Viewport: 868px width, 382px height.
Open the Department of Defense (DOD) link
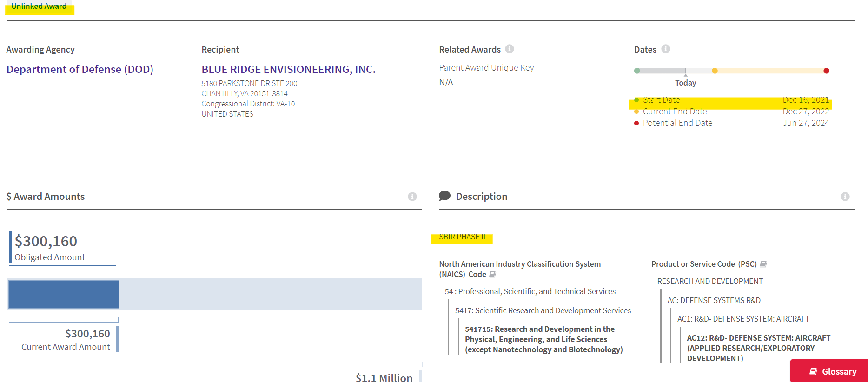point(80,69)
